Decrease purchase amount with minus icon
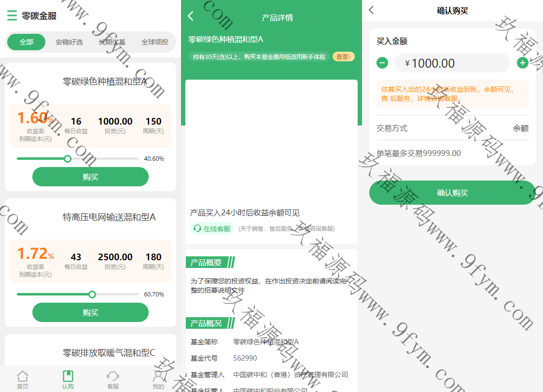543x392 pixels. (382, 63)
